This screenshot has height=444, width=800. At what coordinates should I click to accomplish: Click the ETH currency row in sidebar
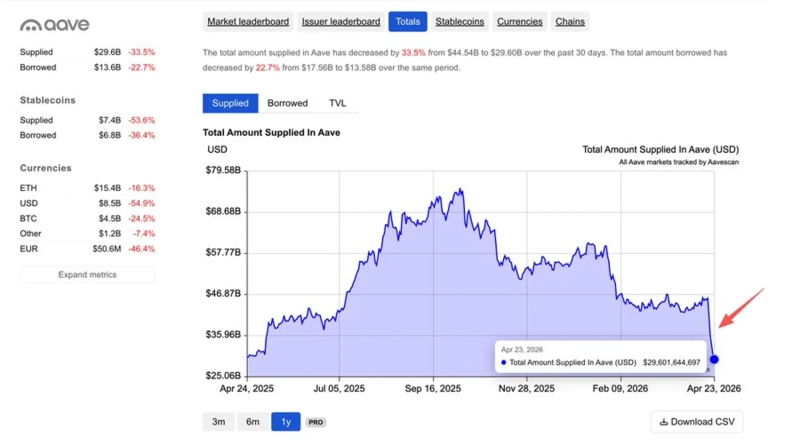coord(87,188)
